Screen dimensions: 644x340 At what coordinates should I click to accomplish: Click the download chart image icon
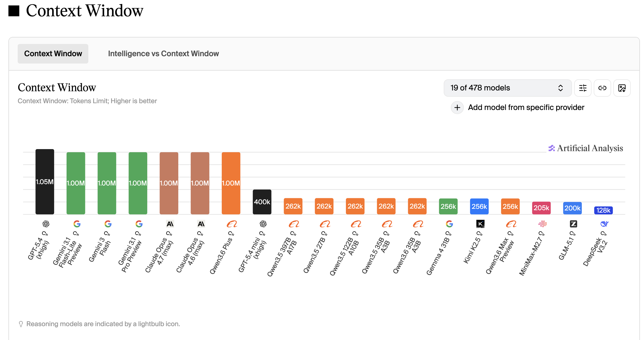pos(622,88)
